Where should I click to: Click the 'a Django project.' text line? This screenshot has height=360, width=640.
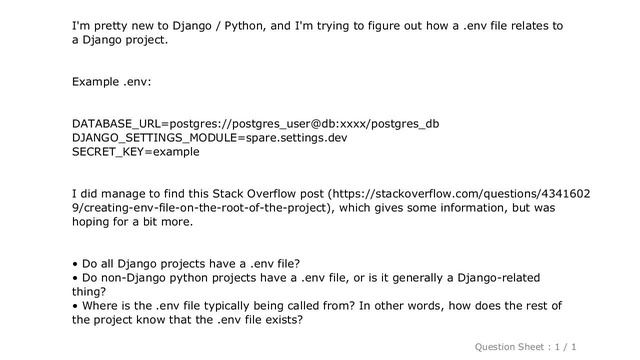[120, 40]
